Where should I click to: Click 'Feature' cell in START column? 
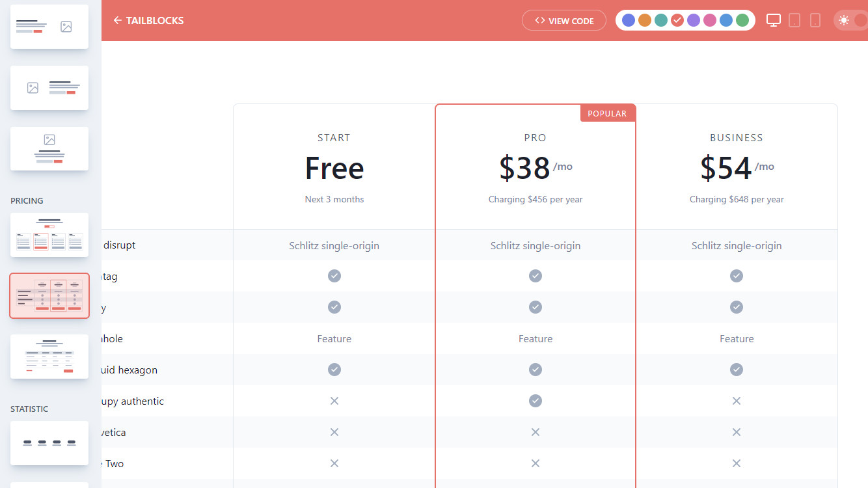pyautogui.click(x=334, y=338)
